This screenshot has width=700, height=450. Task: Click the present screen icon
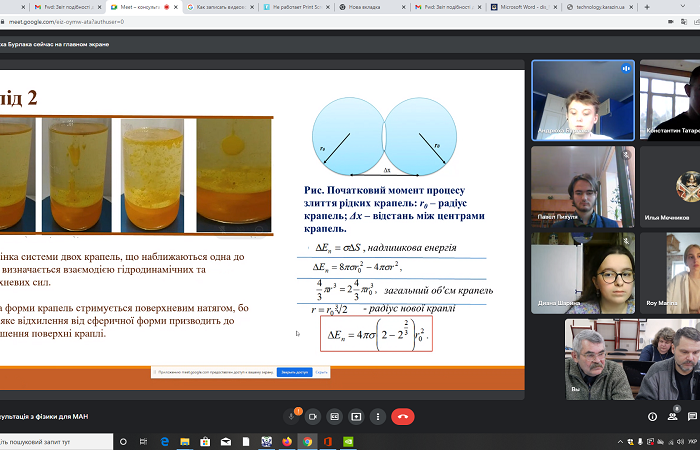coord(356,416)
